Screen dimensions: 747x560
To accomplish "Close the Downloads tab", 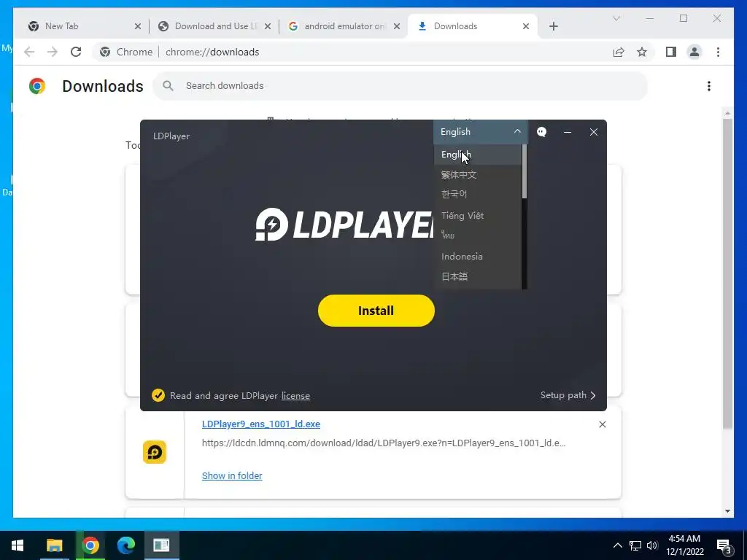I will click(526, 26).
